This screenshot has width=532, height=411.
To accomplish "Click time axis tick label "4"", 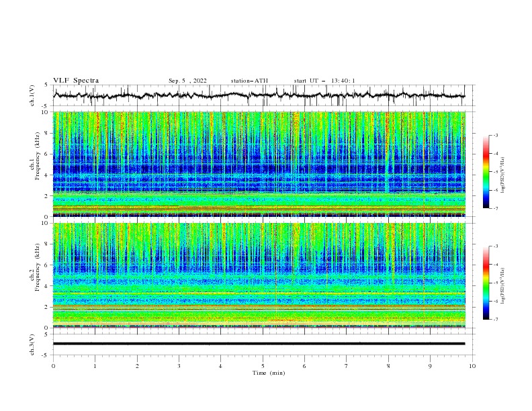I will 221,366.
